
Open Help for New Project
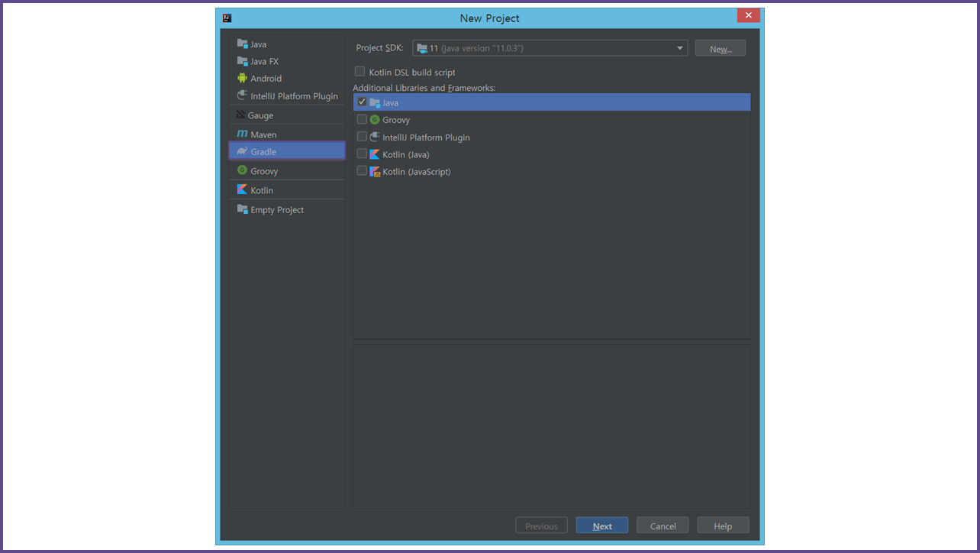(723, 526)
